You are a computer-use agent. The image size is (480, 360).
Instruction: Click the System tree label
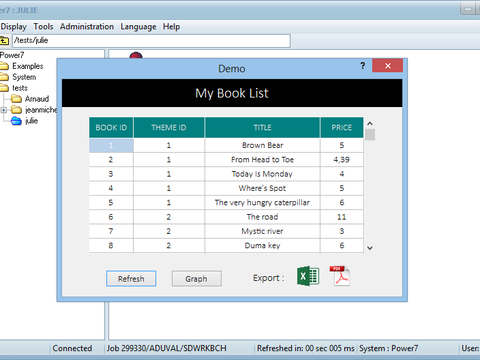click(24, 77)
